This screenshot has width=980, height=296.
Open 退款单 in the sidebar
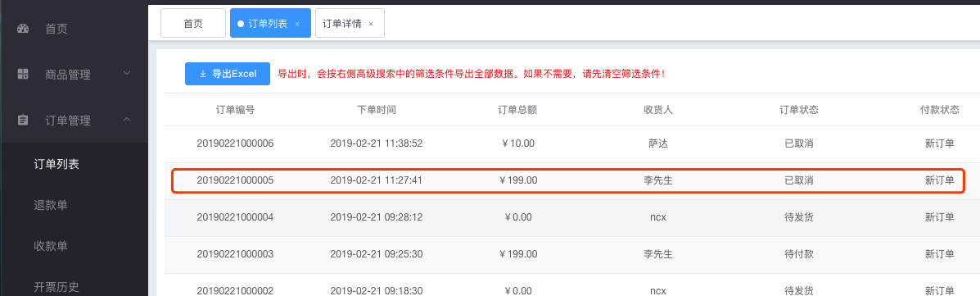pyautogui.click(x=51, y=205)
